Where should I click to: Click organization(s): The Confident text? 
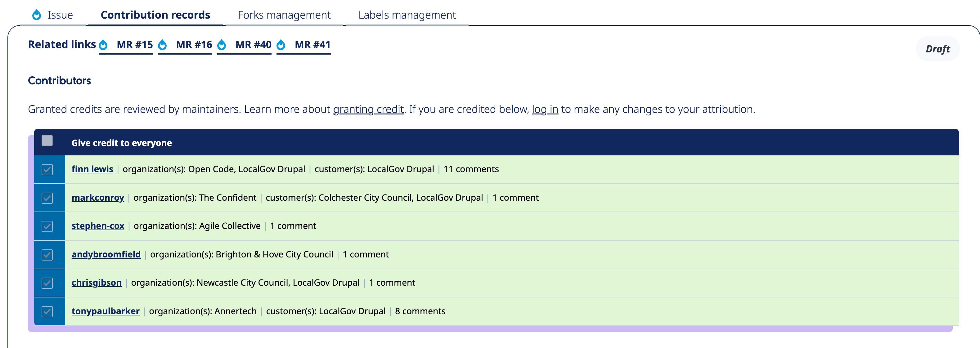(x=195, y=198)
